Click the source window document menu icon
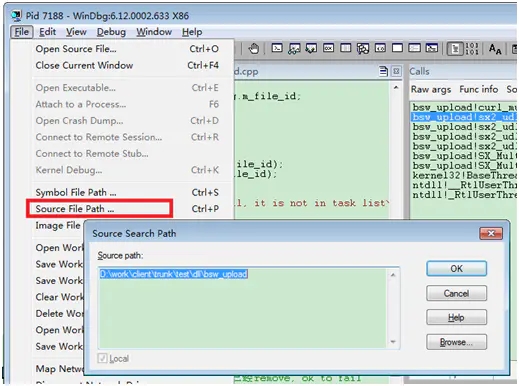Screen dimensions: 519x386 point(383,71)
